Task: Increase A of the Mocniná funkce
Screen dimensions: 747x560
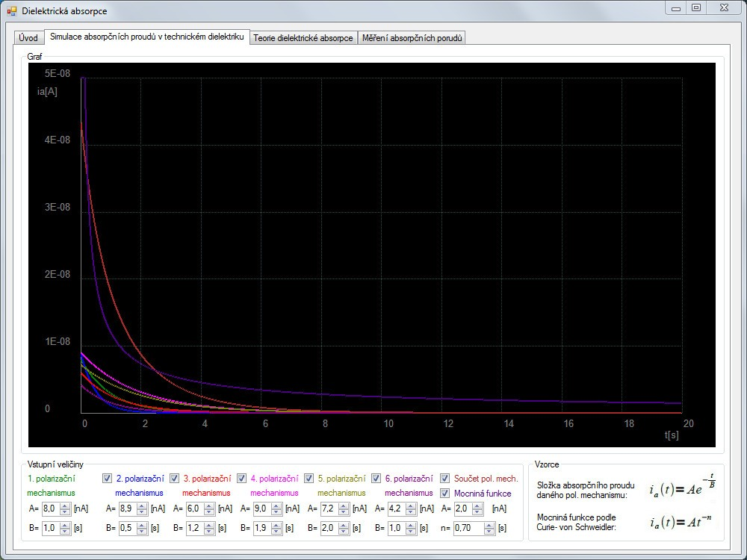Action: point(478,505)
